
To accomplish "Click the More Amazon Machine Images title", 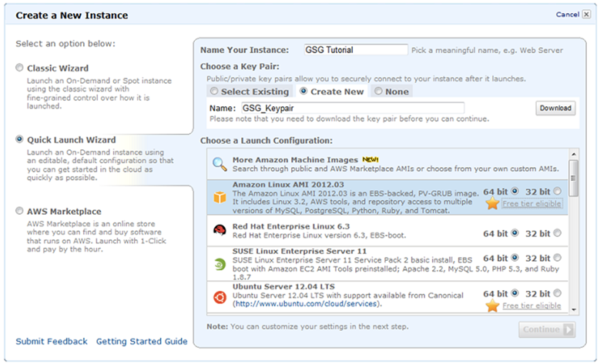I will pos(295,160).
